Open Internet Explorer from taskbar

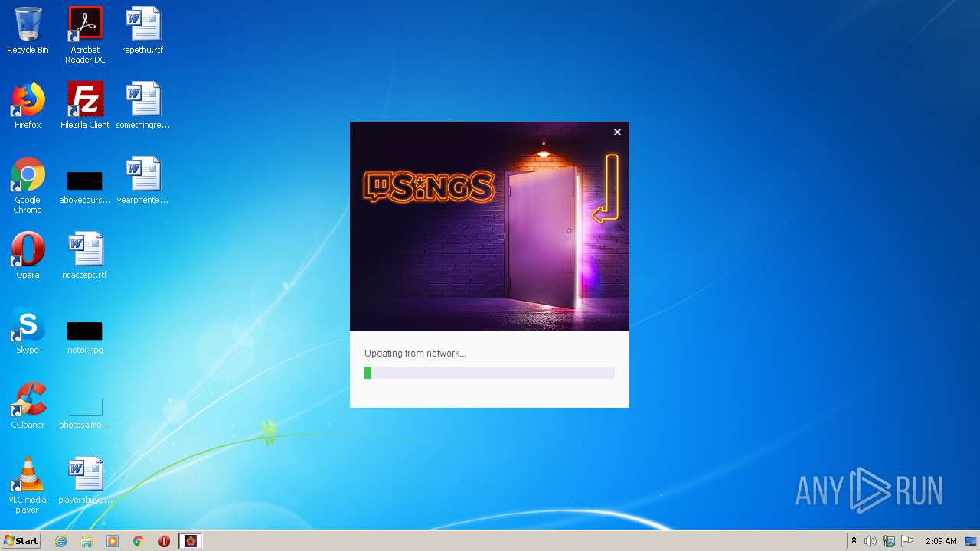(61, 541)
